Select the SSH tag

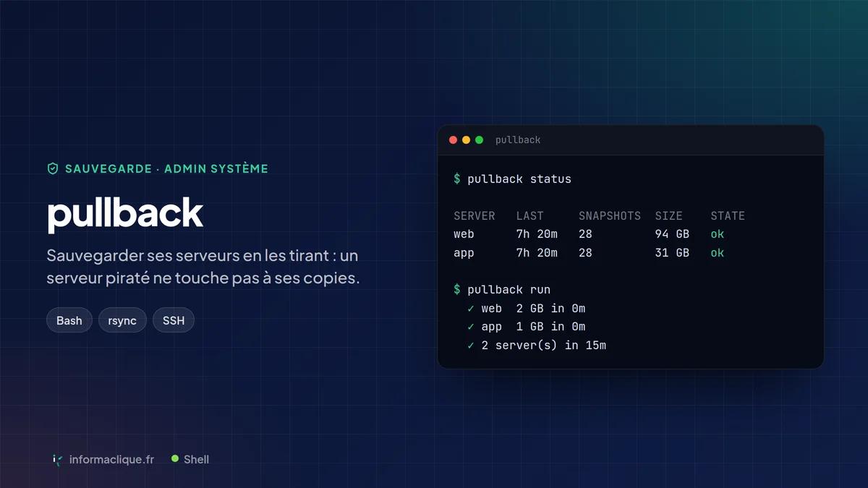[174, 320]
